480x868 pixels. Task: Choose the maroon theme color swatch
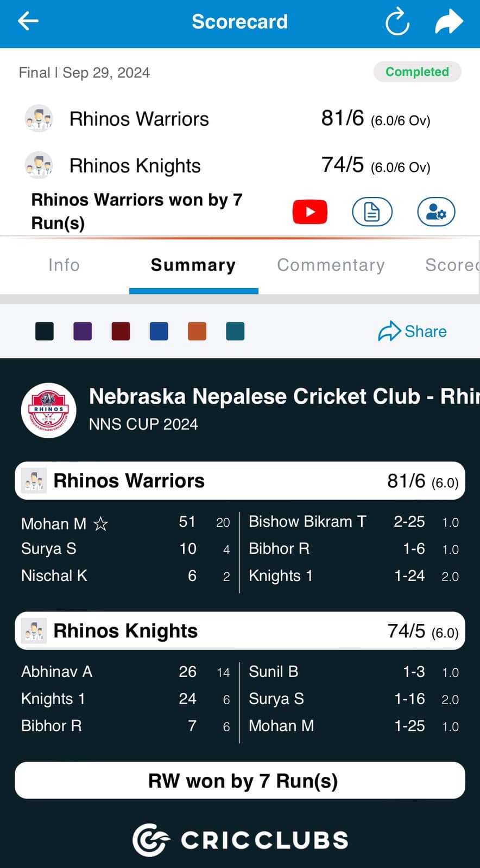[121, 331]
